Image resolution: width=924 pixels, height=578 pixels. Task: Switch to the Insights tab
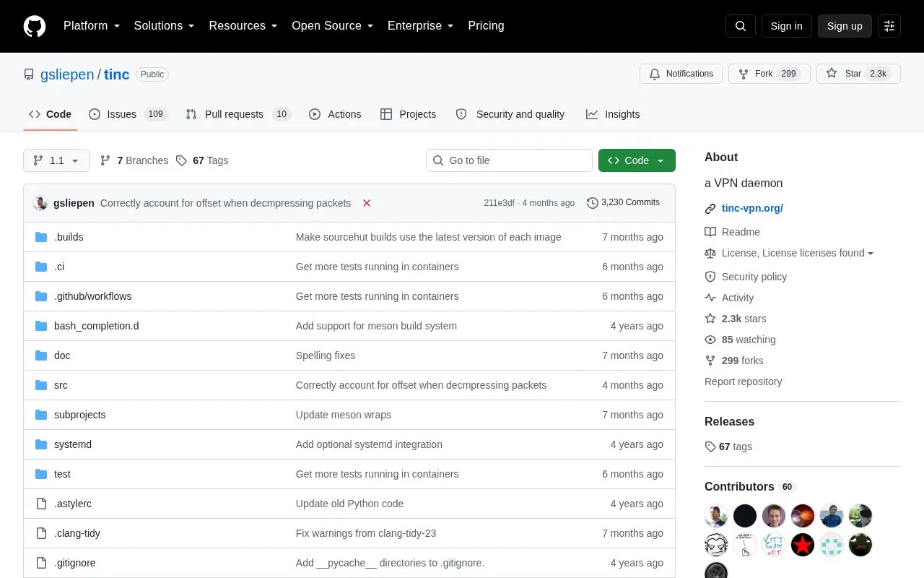pyautogui.click(x=613, y=114)
